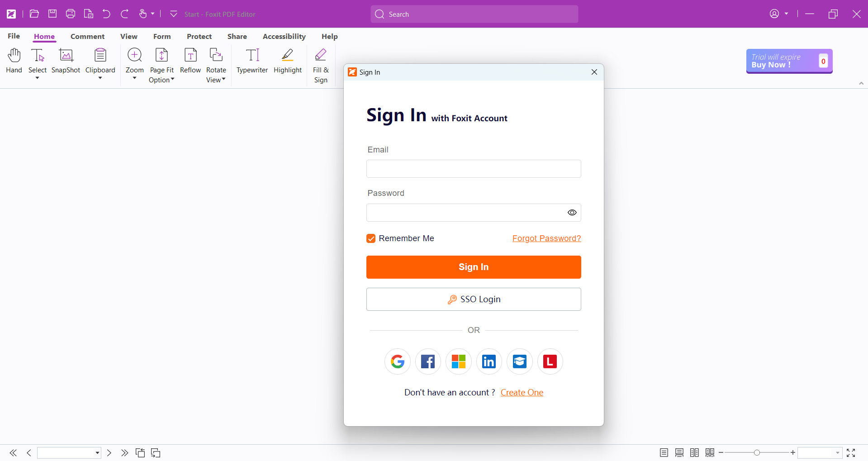The image size is (868, 461).
Task: Open customize quick access toolbar dropdown
Action: click(174, 14)
